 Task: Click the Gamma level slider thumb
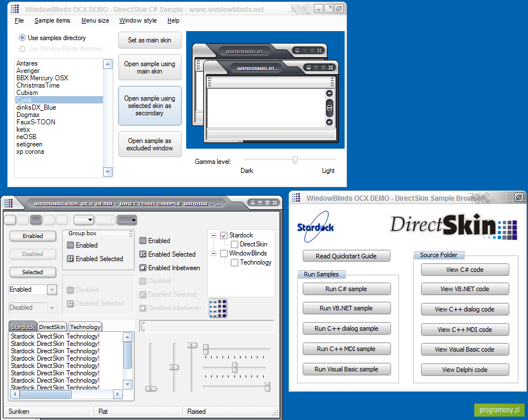click(295, 160)
